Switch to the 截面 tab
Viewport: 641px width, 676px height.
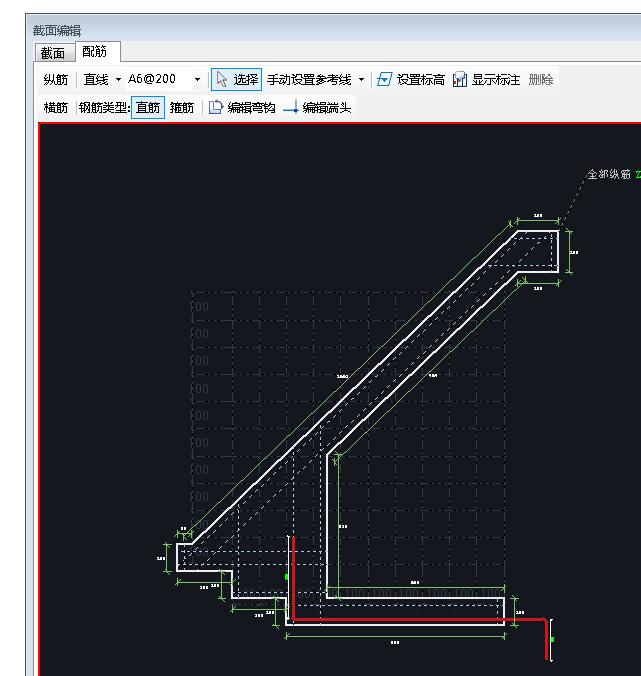click(x=53, y=53)
